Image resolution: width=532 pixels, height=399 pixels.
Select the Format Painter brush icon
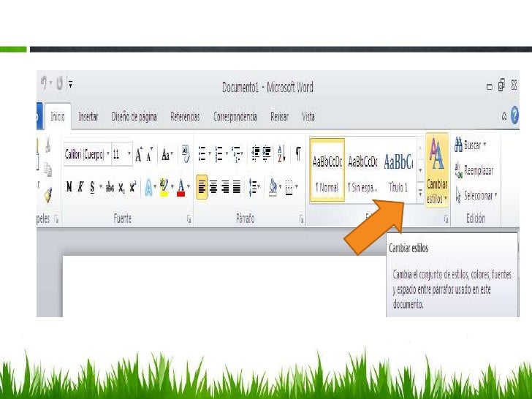click(x=47, y=194)
